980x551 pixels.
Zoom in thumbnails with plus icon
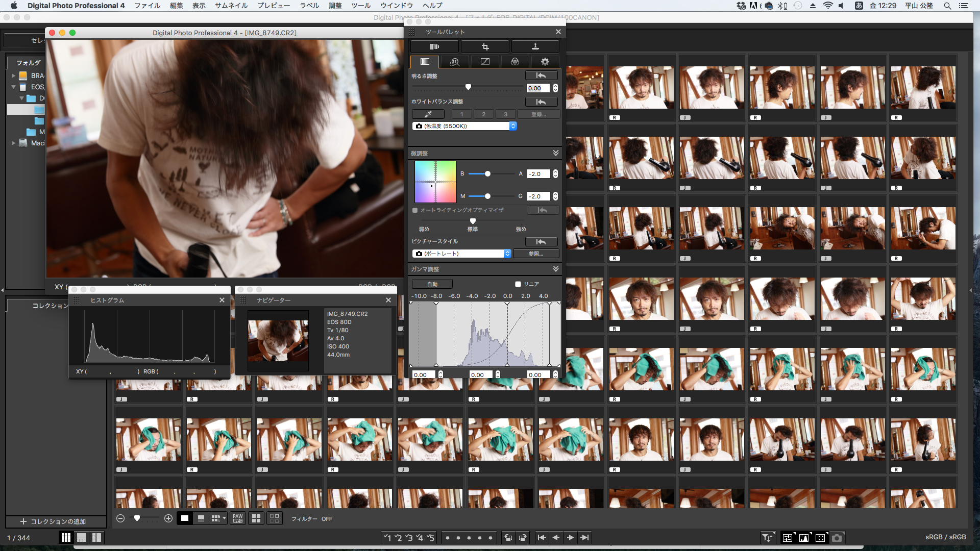(168, 518)
